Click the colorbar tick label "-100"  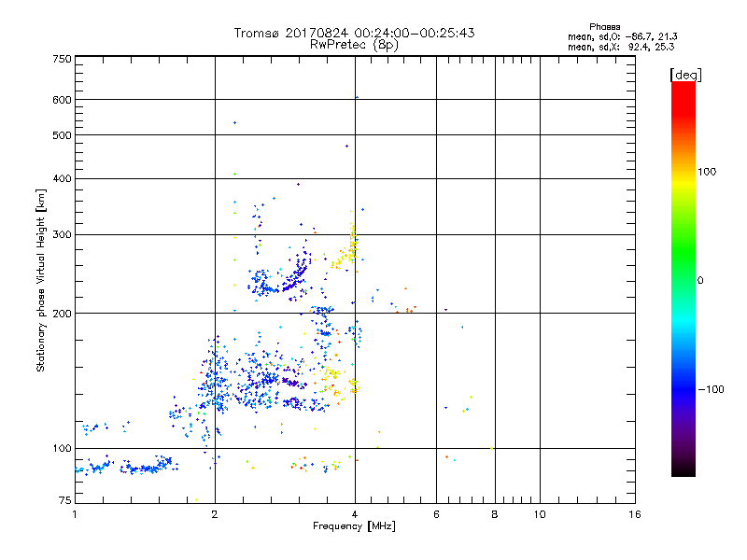pyautogui.click(x=711, y=389)
